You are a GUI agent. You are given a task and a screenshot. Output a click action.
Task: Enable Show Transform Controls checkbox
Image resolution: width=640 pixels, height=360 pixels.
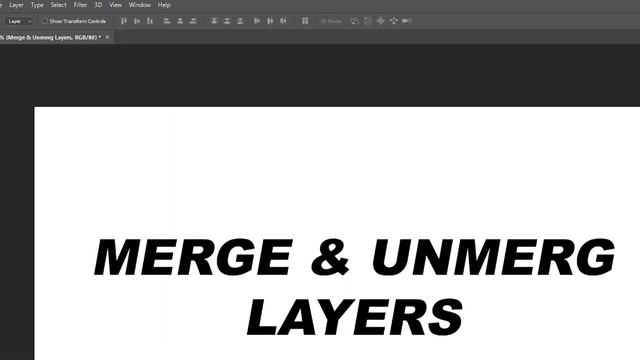(44, 21)
